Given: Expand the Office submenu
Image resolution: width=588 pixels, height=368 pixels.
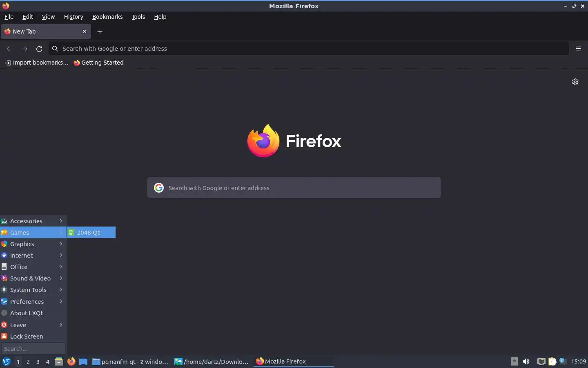Looking at the screenshot, I should click(x=33, y=267).
